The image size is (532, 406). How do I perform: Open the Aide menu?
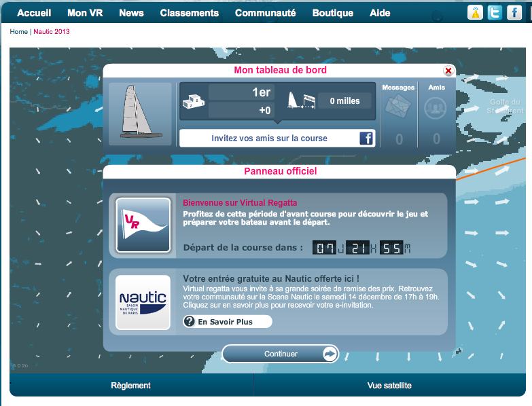pos(380,13)
